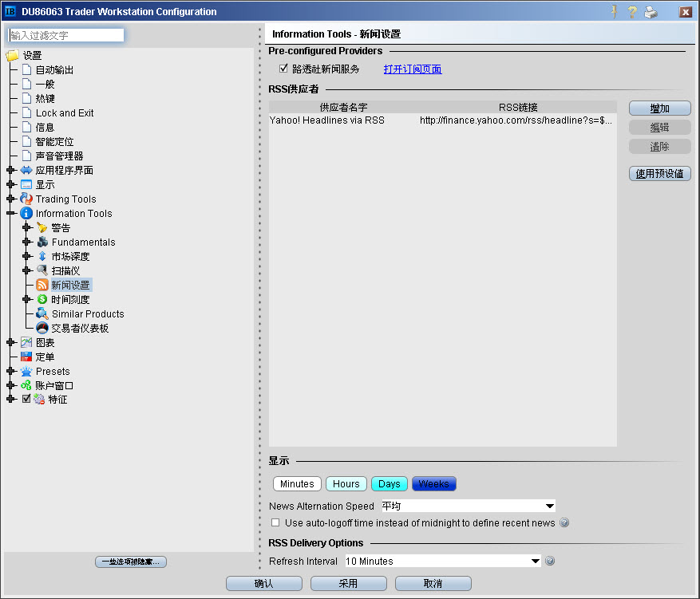700x599 pixels.
Task: Expand the 图表 tree node
Action: (x=11, y=343)
